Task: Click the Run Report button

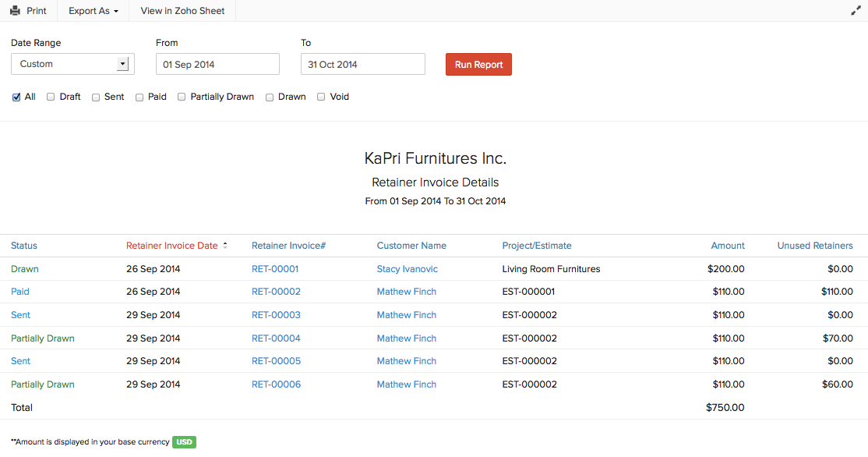Action: pos(478,64)
